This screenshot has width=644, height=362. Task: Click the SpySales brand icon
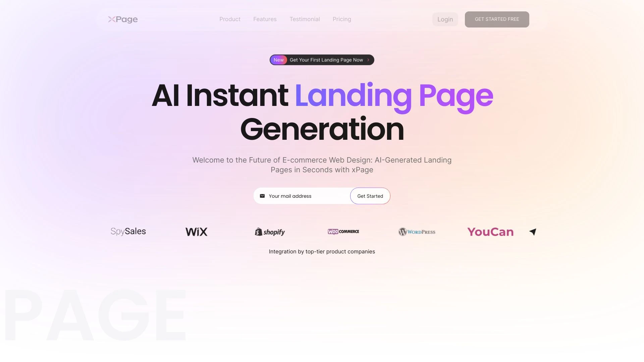click(x=128, y=232)
